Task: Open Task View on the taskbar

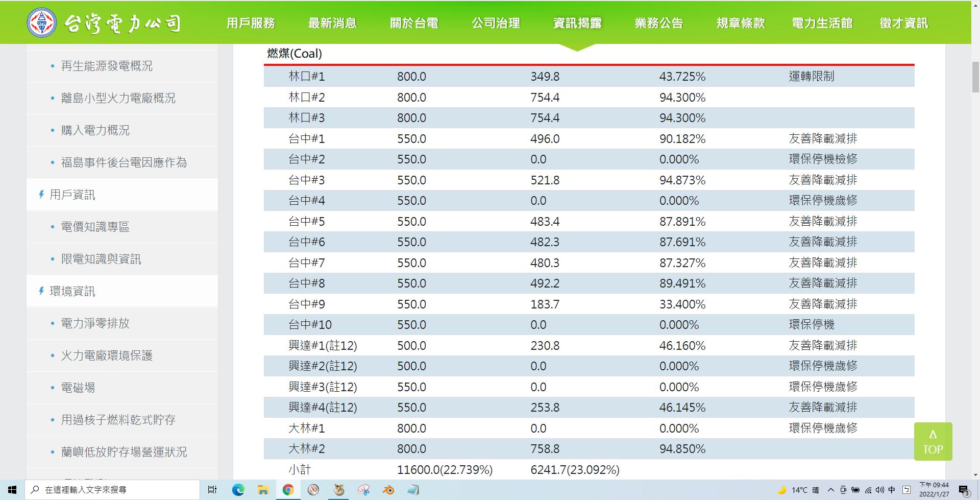Action: [212, 490]
